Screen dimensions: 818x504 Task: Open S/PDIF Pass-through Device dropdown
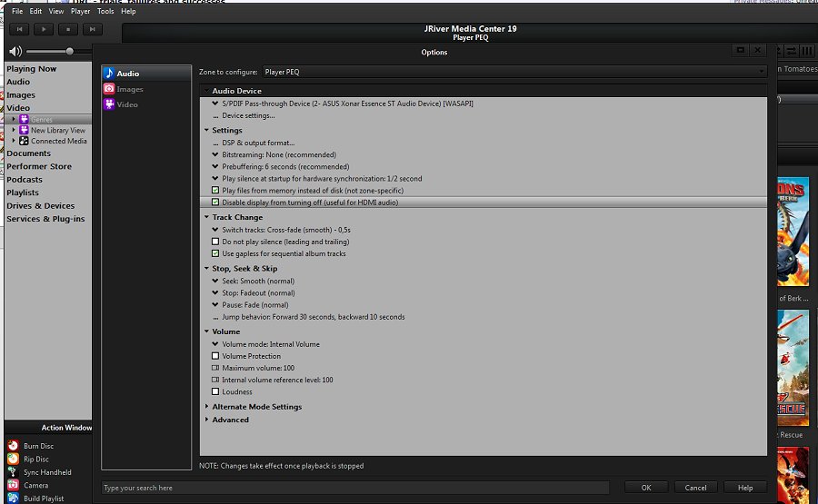[215, 104]
